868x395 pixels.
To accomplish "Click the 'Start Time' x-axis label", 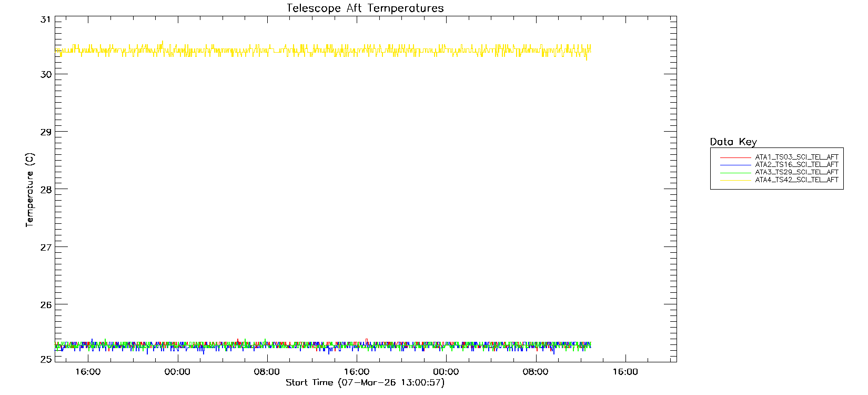I will [365, 383].
